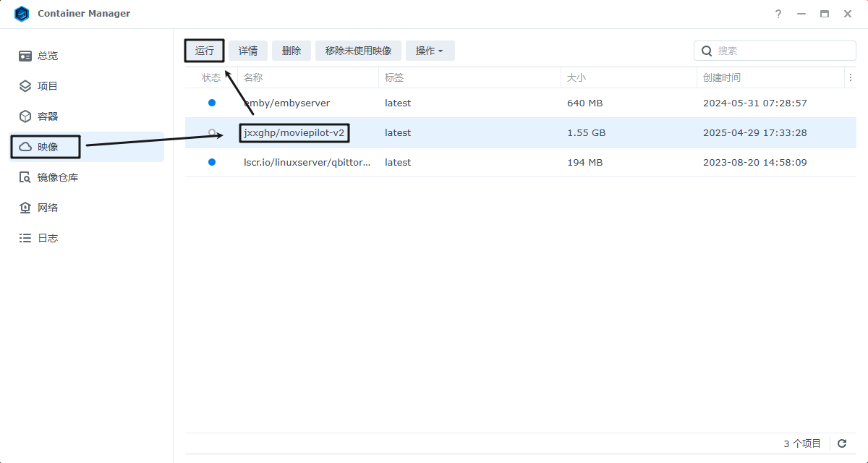The height and width of the screenshot is (463, 868).
Task: Sort by the 标签 column header
Action: pos(470,77)
